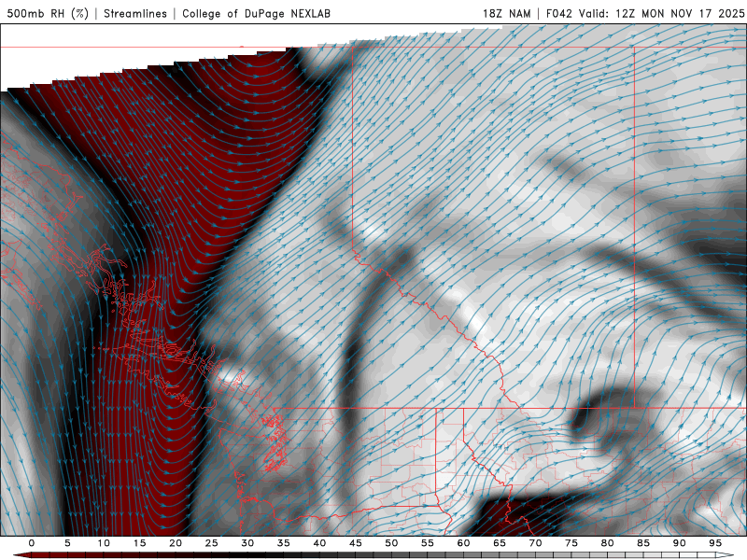Click colorbar tick label 5

tap(67, 543)
